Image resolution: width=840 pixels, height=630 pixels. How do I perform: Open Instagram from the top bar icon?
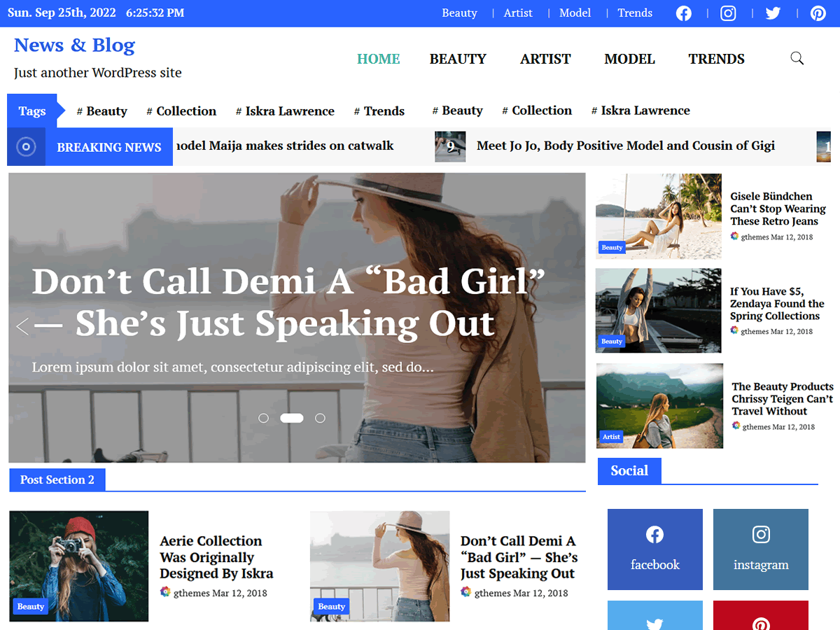728,13
